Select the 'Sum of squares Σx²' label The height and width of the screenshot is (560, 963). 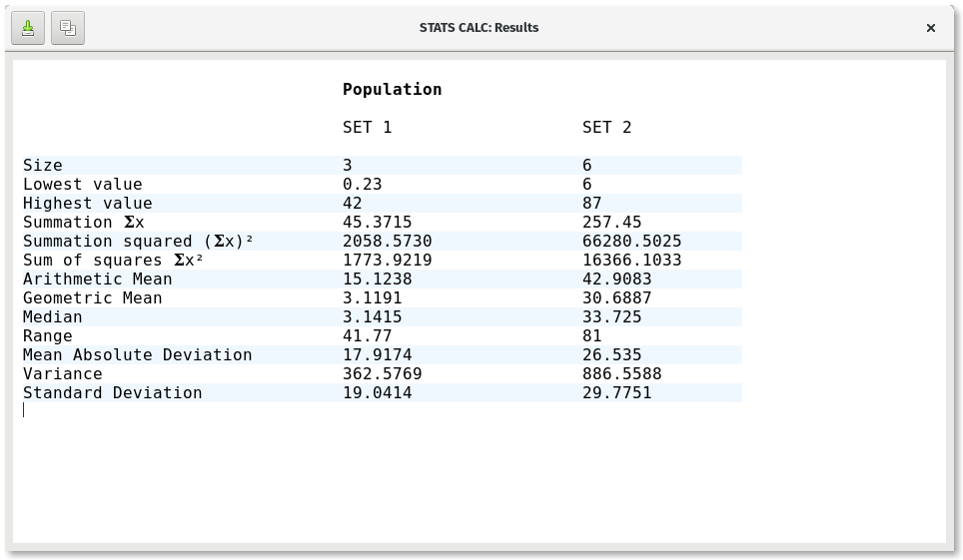[x=113, y=261]
